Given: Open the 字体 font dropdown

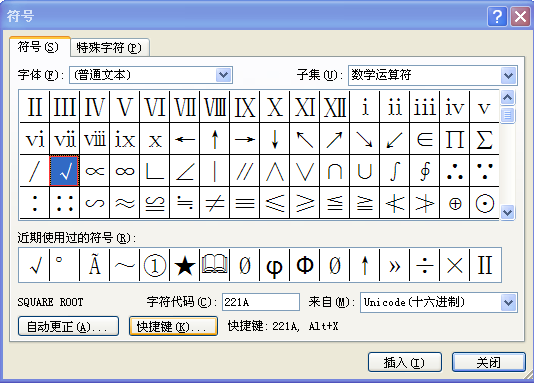Looking at the screenshot, I should 223,75.
